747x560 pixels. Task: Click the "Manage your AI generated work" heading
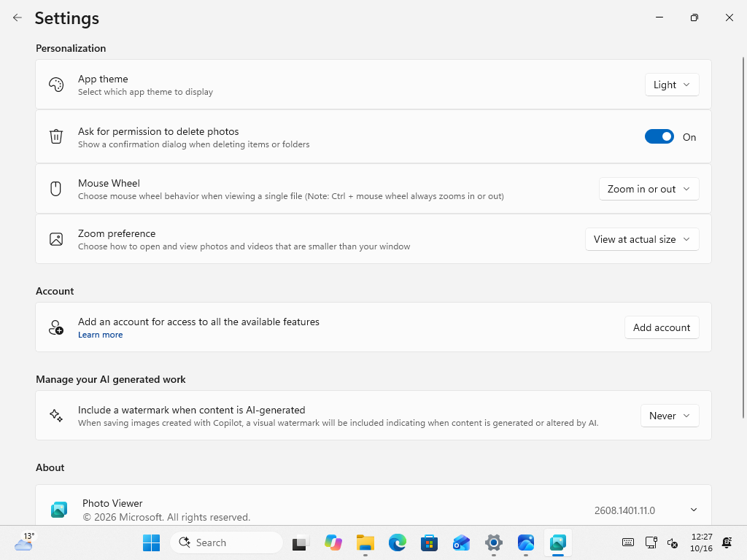coord(111,379)
